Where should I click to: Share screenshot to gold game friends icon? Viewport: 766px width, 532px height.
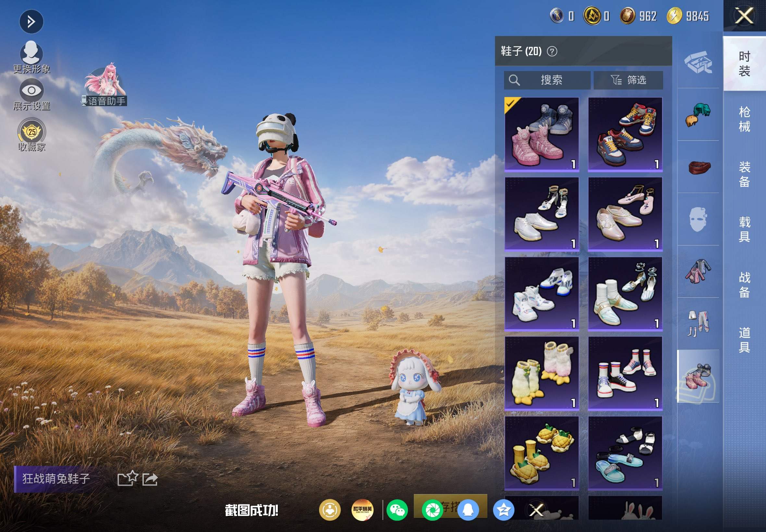(x=330, y=510)
